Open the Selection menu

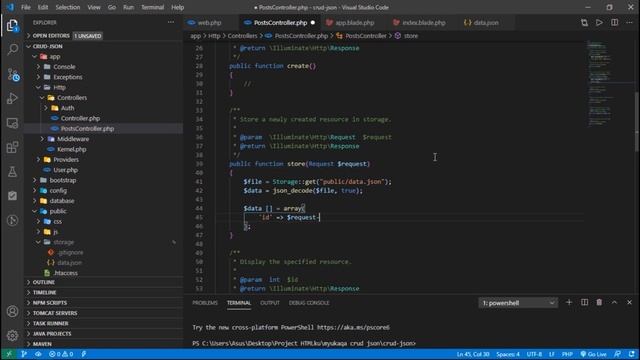click(x=68, y=7)
